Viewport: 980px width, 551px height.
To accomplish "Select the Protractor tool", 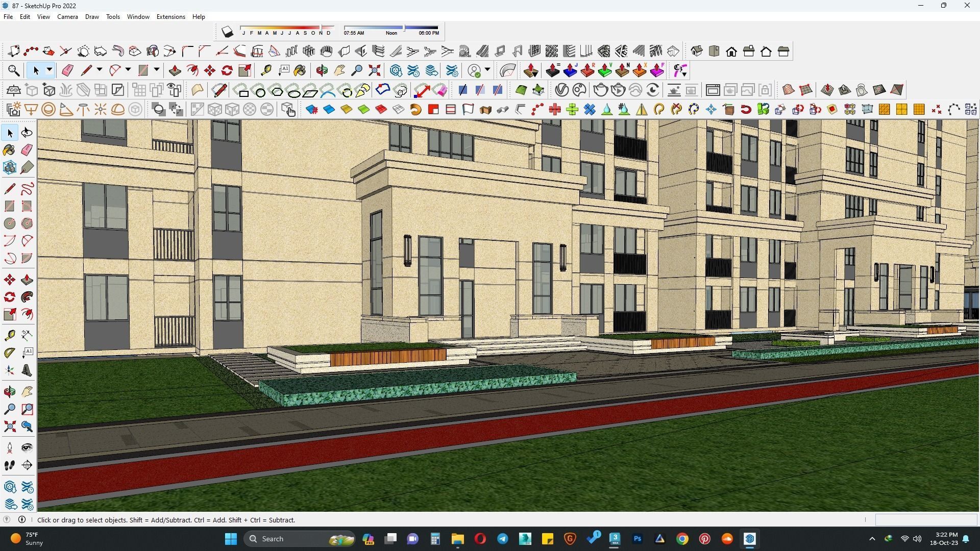I will pyautogui.click(x=10, y=353).
